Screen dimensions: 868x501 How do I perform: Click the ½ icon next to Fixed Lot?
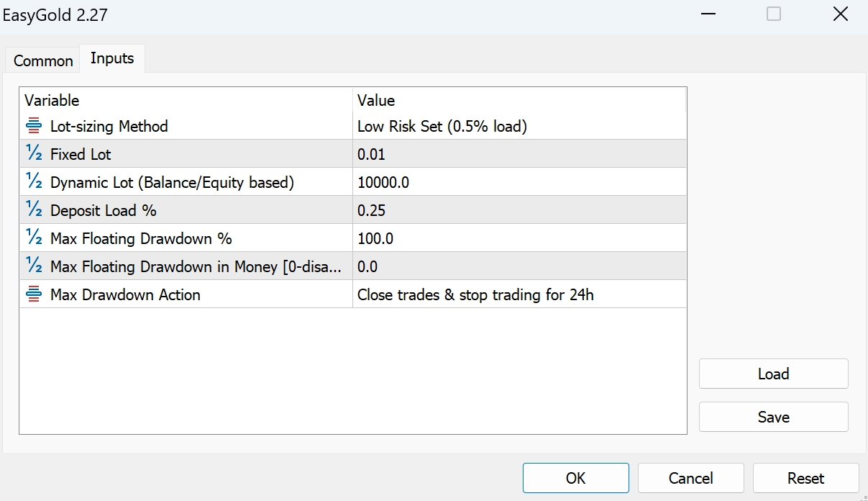[34, 154]
